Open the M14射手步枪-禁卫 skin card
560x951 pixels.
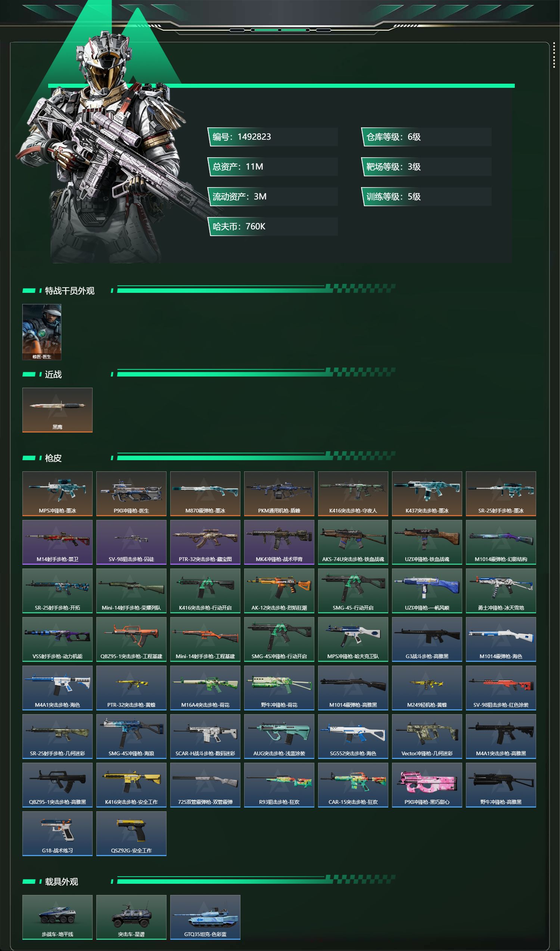[x=57, y=542]
